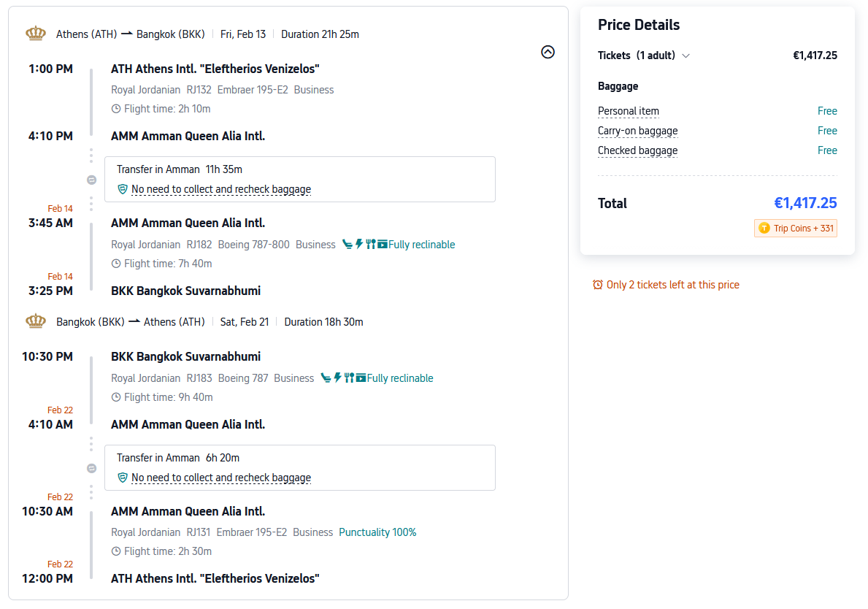Click the shield icon in first Amman transfer
This screenshot has height=609, width=868.
point(123,189)
